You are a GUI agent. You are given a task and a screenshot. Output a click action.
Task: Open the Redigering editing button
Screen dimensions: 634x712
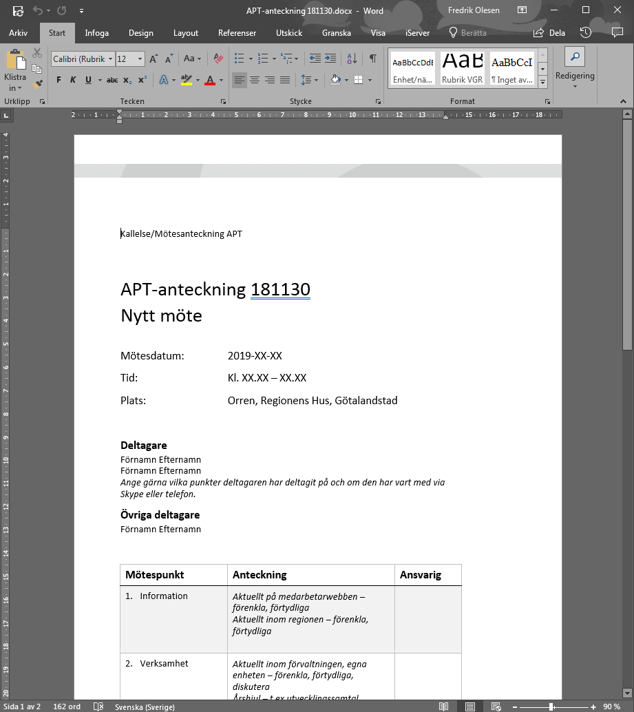(x=575, y=66)
